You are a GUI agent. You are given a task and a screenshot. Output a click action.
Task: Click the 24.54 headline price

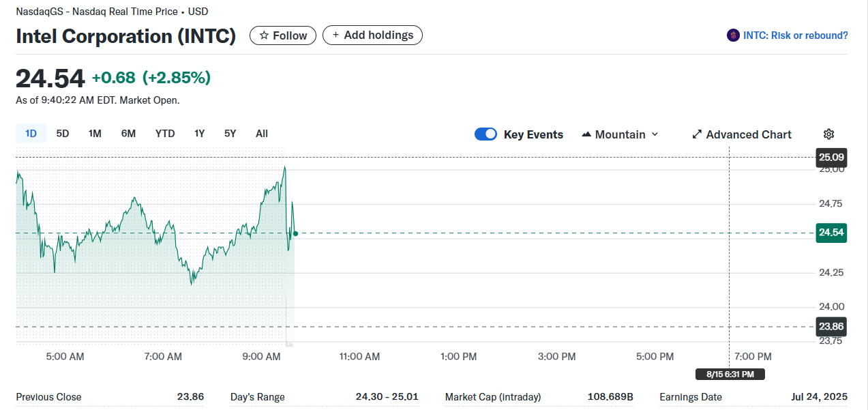click(50, 78)
